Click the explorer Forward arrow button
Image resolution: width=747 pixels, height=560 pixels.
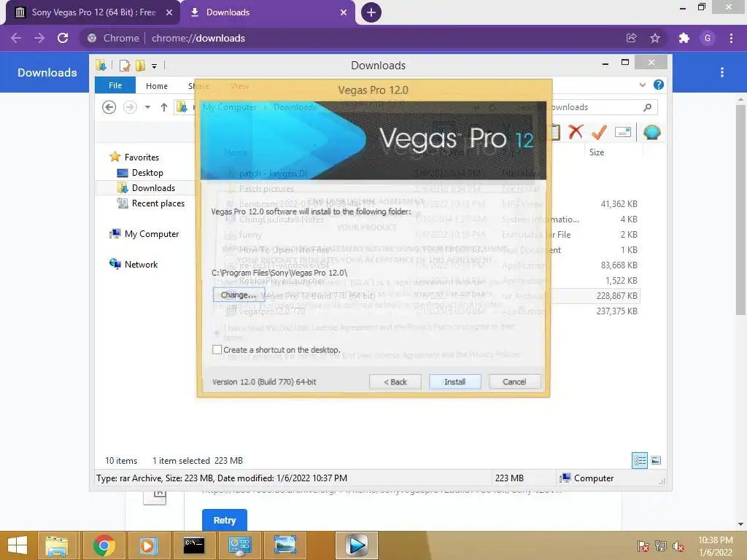(x=130, y=107)
